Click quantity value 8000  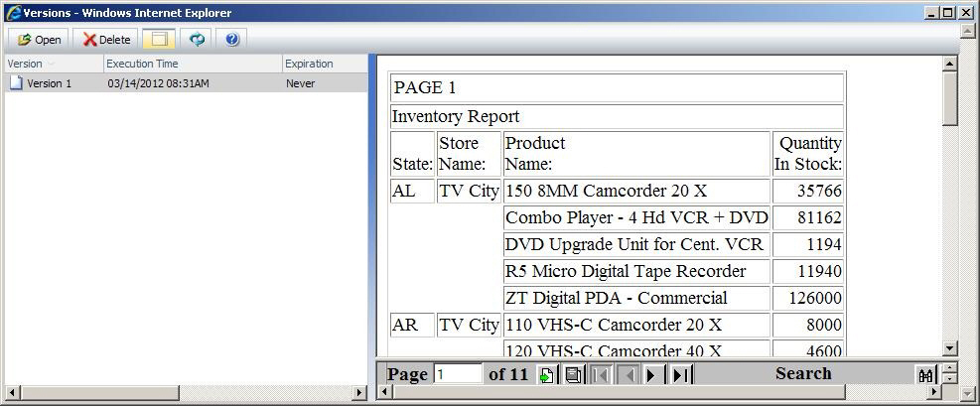(824, 326)
